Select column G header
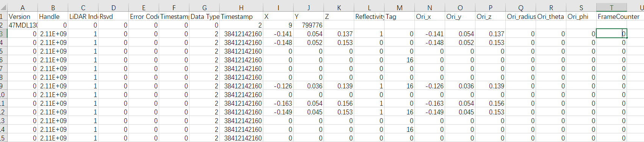 pos(205,8)
